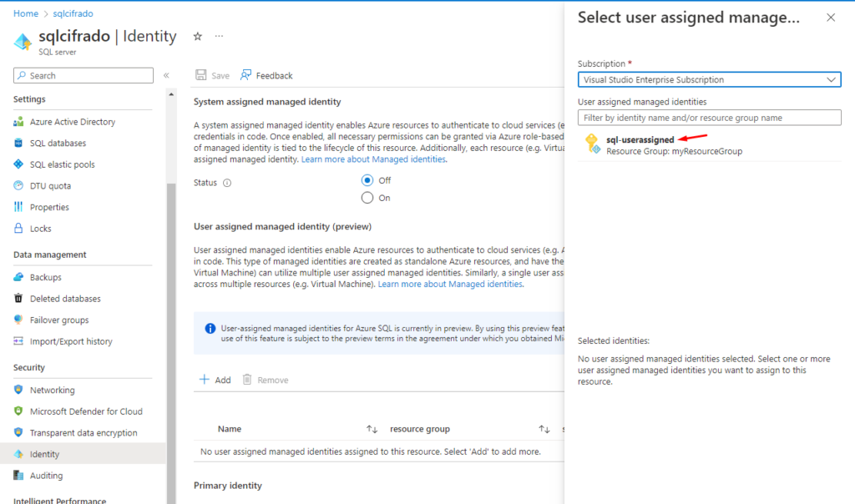Click the Azure Active Directory icon
This screenshot has height=504, width=855.
(x=18, y=122)
